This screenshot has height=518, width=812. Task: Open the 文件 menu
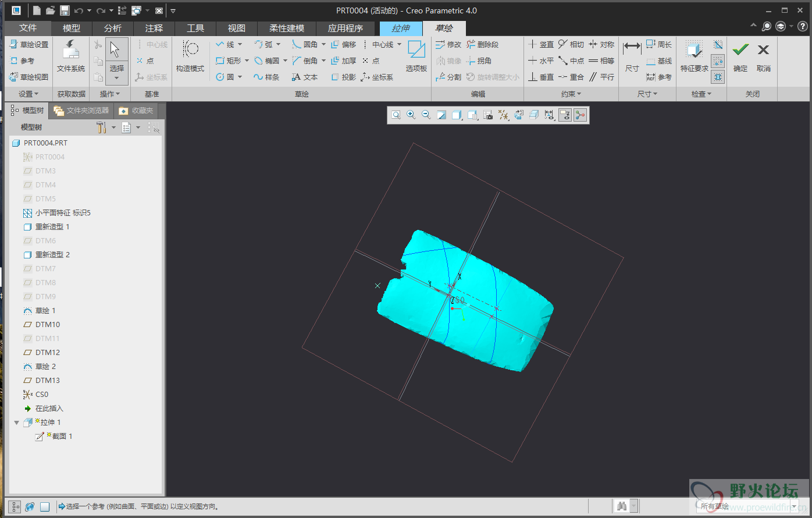tap(28, 28)
